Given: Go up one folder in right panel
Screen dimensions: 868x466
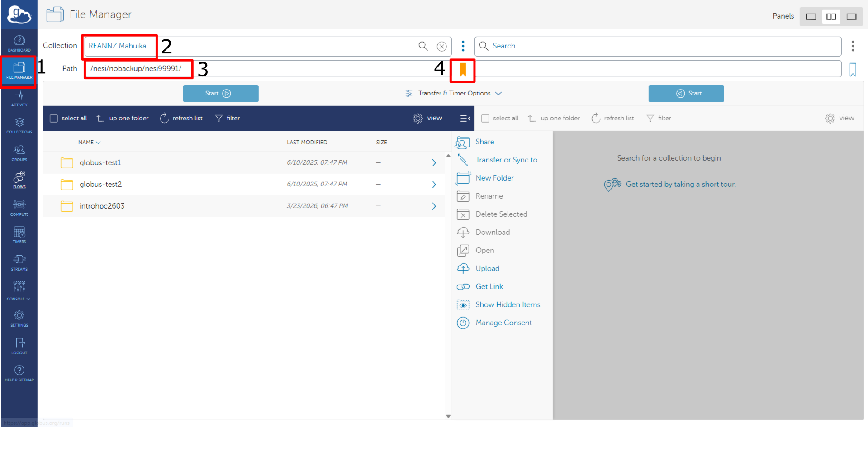Looking at the screenshot, I should coord(554,119).
